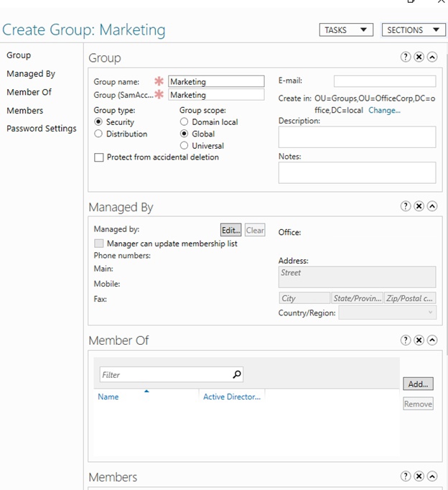This screenshot has width=448, height=490.
Task: Open help for the Members section
Action: tap(406, 476)
